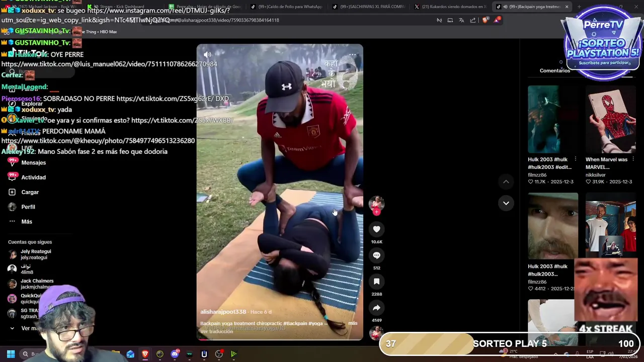Go to Perfil in sidebar

point(28,207)
